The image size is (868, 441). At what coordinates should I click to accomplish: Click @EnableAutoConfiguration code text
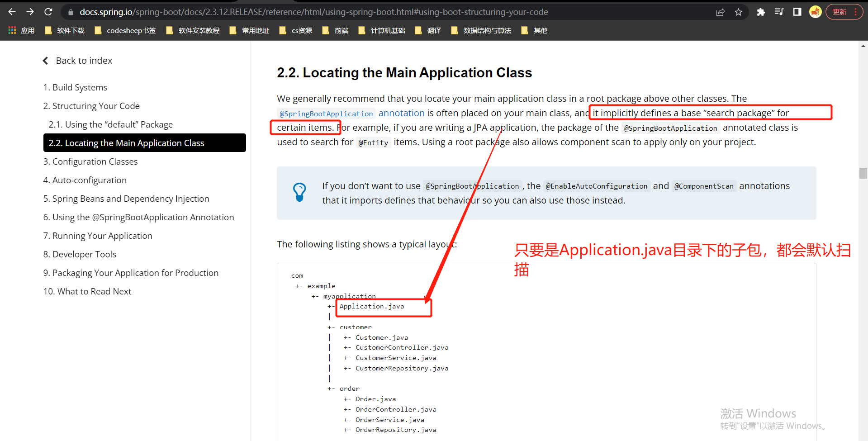coord(597,186)
